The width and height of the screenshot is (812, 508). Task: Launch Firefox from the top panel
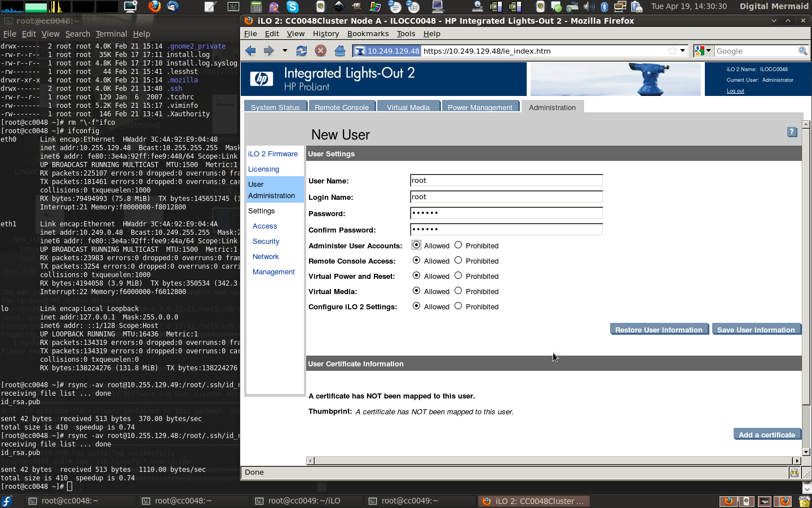155,7
